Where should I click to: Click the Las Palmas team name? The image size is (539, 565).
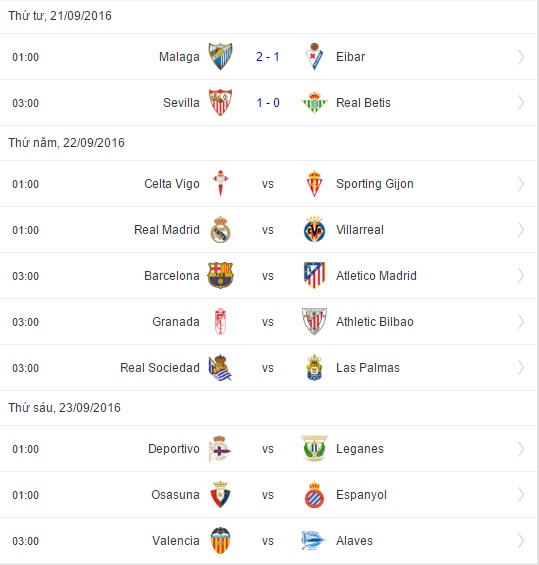[x=368, y=368]
